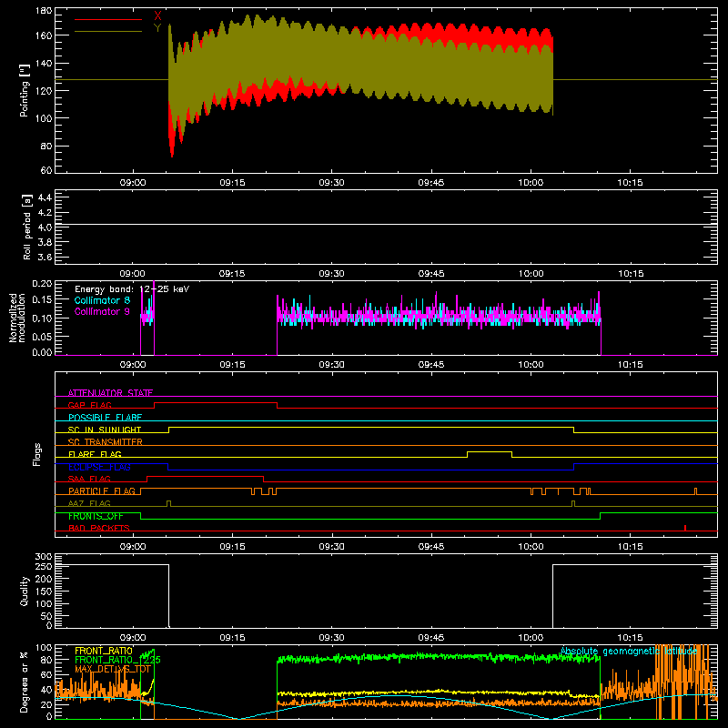This screenshot has width=728, height=728.
Task: Select the olive "Y" legend letter
Action: tap(157, 28)
